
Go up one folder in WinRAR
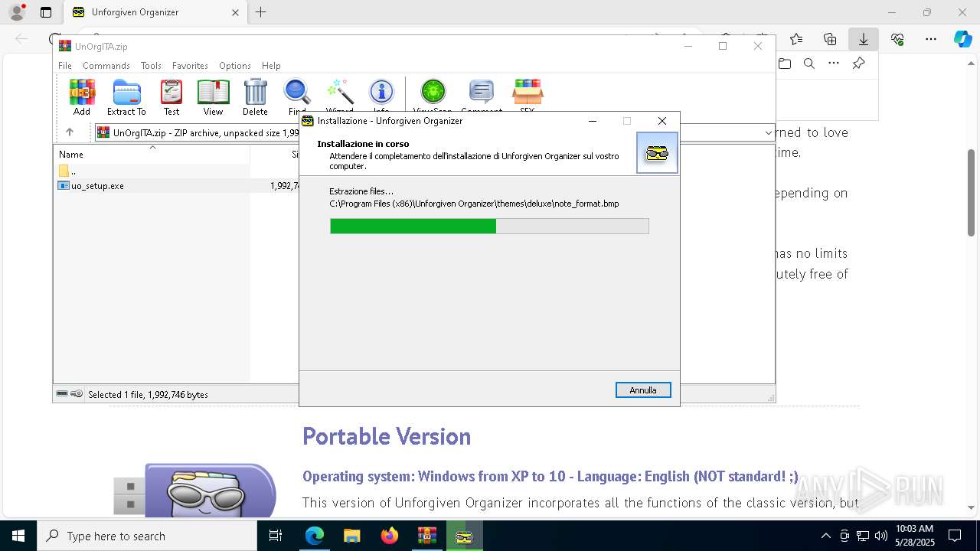click(69, 132)
